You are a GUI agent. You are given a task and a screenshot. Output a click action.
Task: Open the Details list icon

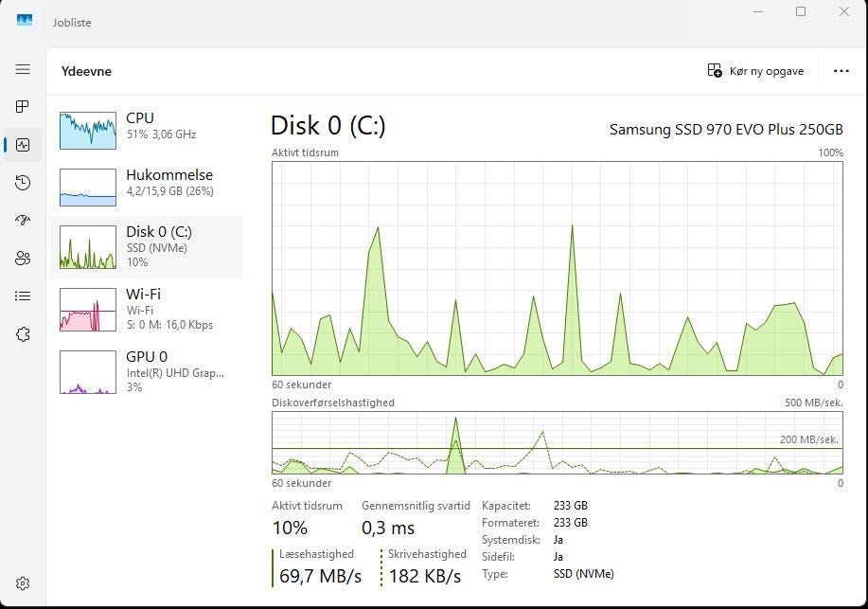point(23,296)
